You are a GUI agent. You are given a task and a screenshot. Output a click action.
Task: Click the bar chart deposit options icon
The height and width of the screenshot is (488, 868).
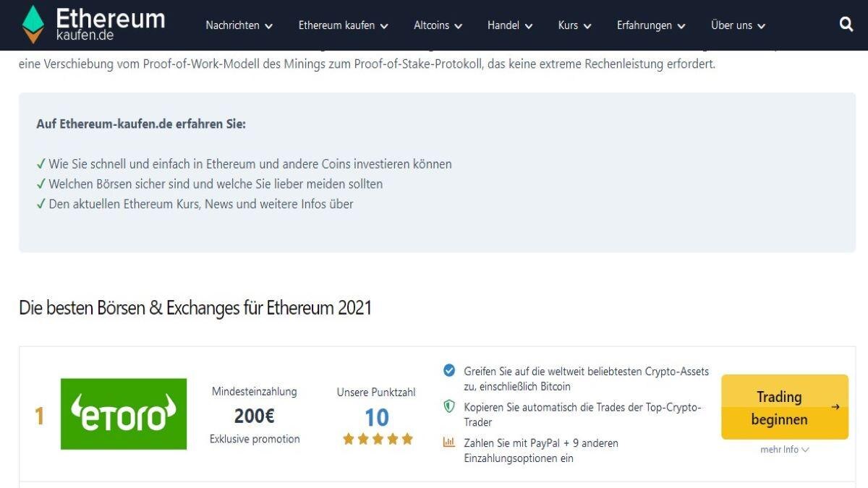tap(449, 442)
